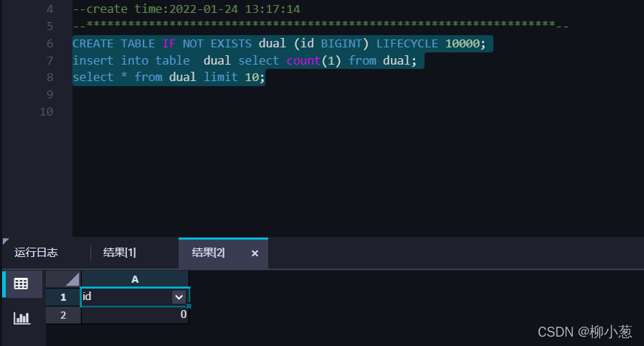Click the insert into table line
This screenshot has width=644, height=346.
tap(245, 61)
